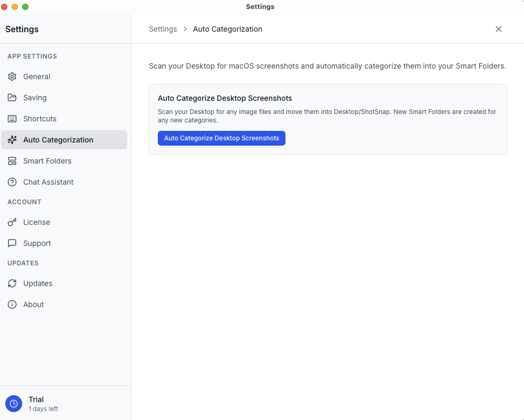Open the License section under Account
524x420 pixels.
click(36, 222)
